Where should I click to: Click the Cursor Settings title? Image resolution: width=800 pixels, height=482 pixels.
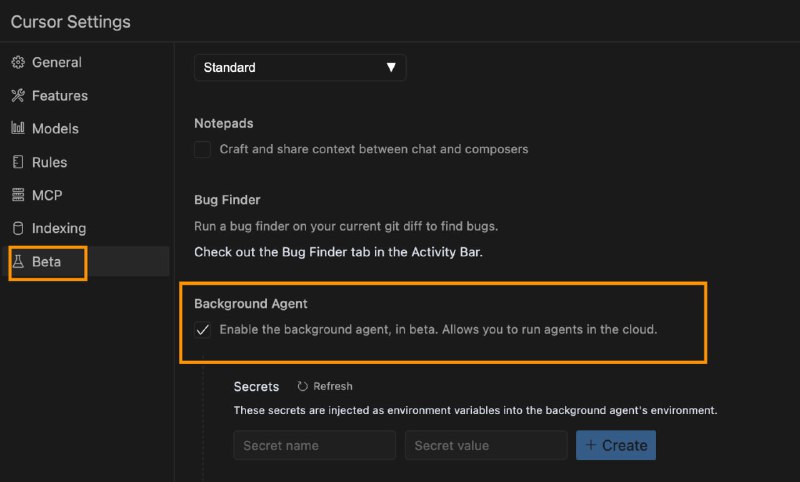(x=70, y=22)
